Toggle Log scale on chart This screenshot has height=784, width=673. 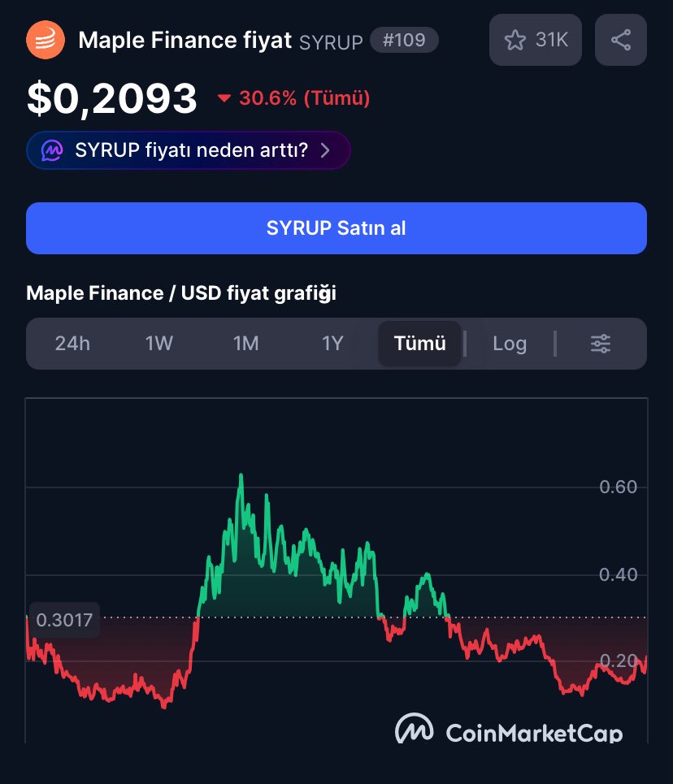(x=510, y=344)
